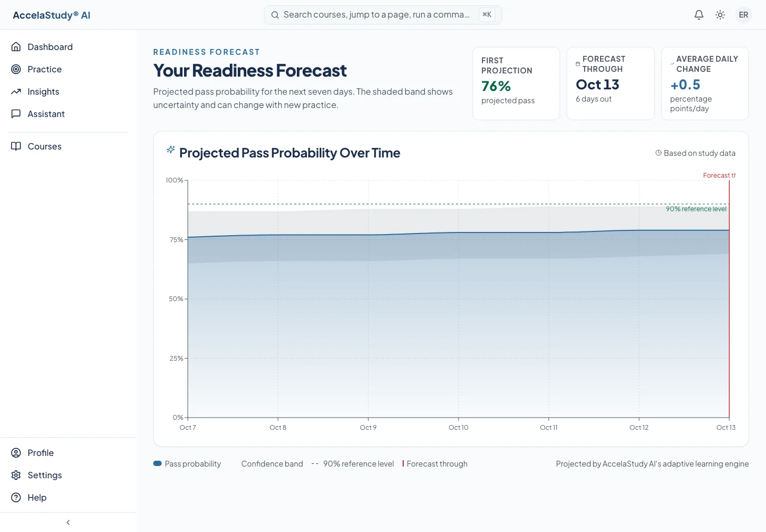
Task: Open the ER user avatar menu
Action: [x=744, y=15]
